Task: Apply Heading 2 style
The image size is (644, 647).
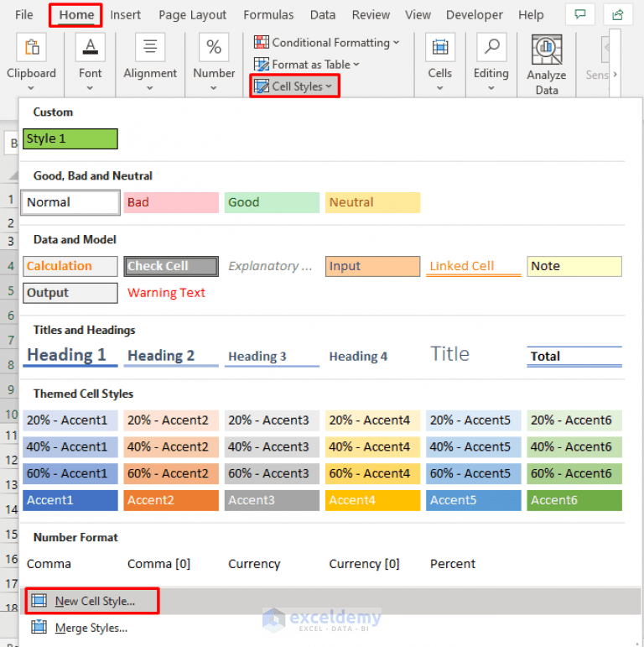Action: pyautogui.click(x=171, y=356)
